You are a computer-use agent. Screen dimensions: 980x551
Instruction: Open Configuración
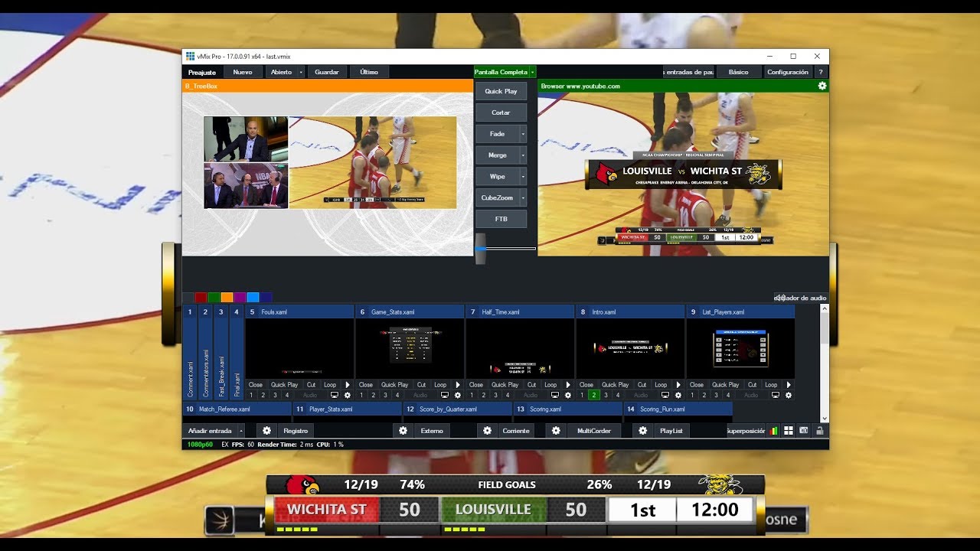point(788,72)
